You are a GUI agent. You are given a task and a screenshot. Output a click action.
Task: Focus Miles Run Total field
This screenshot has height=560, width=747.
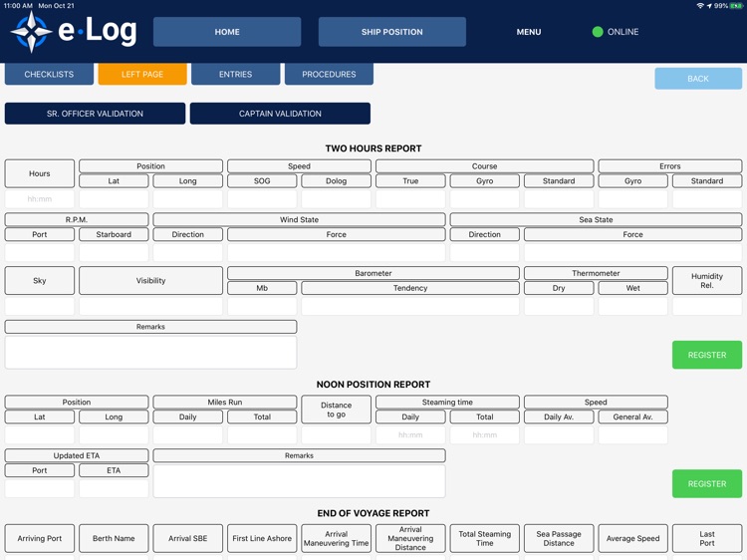click(x=262, y=434)
